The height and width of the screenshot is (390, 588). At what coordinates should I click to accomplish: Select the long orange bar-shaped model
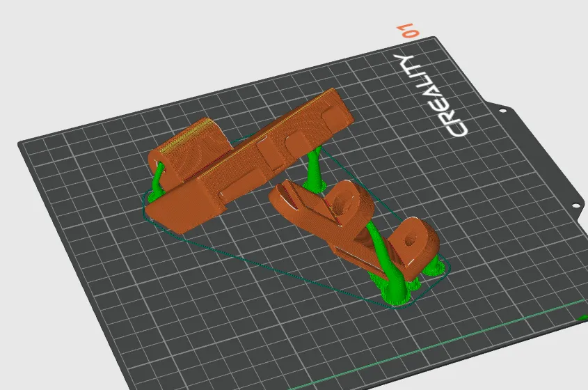(x=248, y=162)
